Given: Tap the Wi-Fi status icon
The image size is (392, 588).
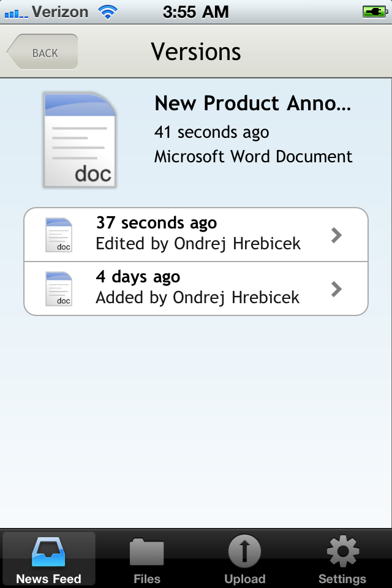Looking at the screenshot, I should click(x=108, y=12).
